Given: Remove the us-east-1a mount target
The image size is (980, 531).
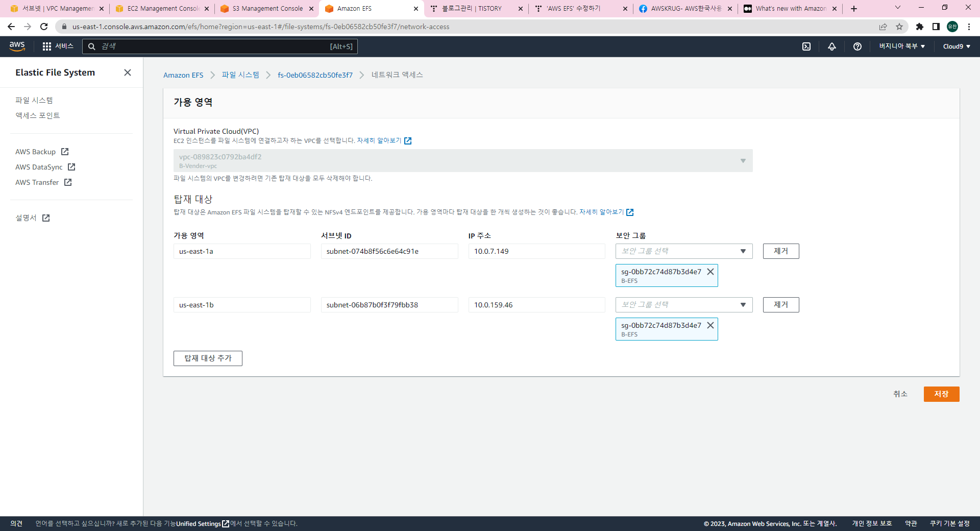Looking at the screenshot, I should coord(781,251).
